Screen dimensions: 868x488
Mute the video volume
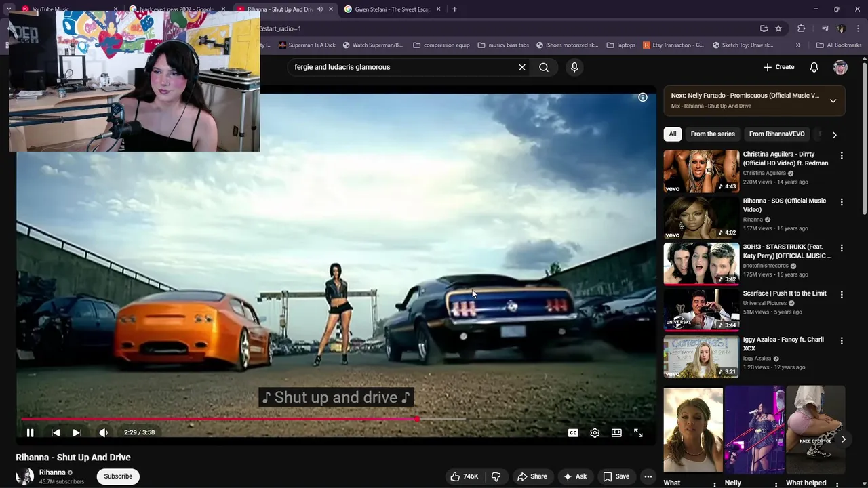coord(103,432)
